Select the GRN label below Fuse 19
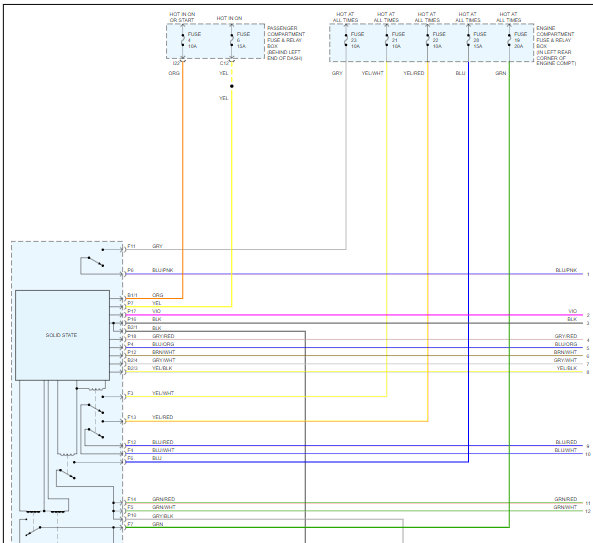The height and width of the screenshot is (543, 593). pyautogui.click(x=501, y=73)
